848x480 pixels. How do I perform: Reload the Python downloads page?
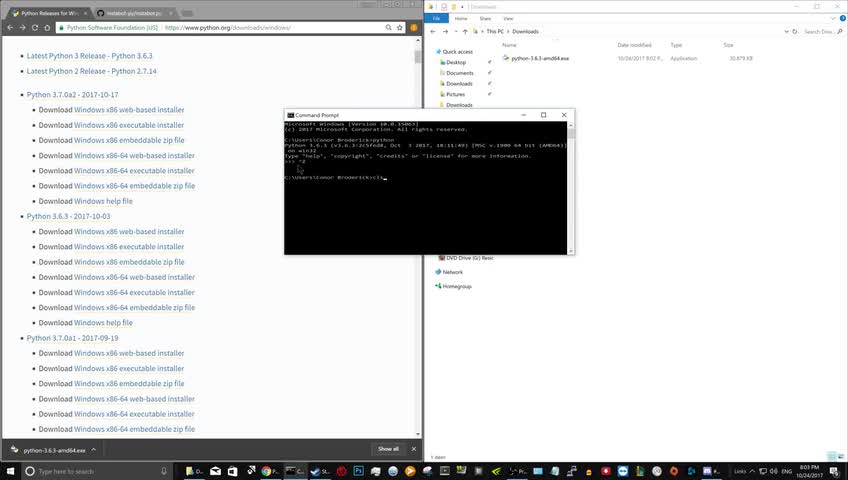[x=35, y=28]
